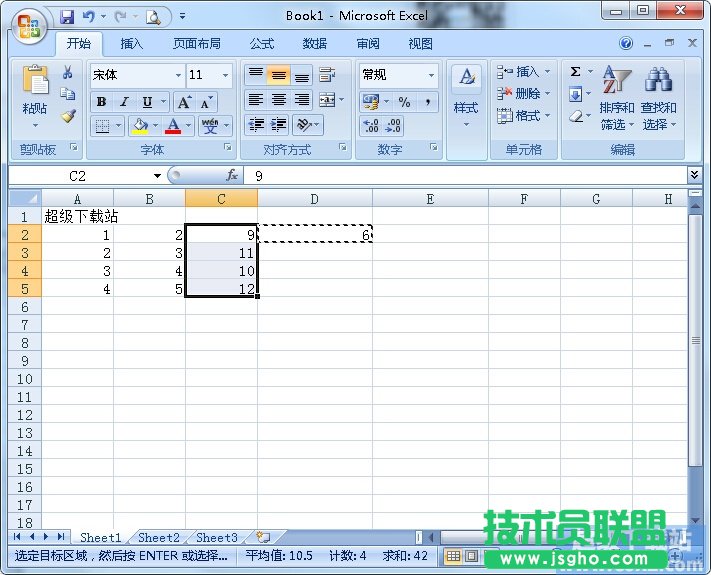Select the Format Painter brush

tap(67, 115)
